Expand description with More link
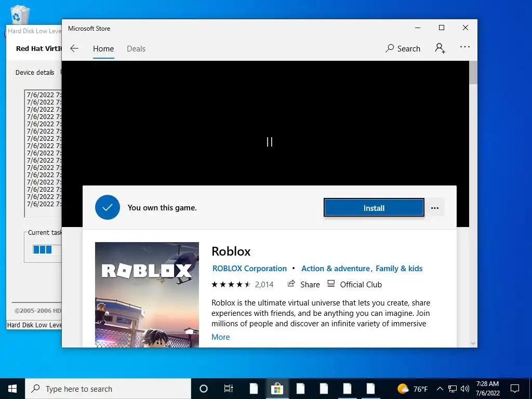 click(220, 337)
